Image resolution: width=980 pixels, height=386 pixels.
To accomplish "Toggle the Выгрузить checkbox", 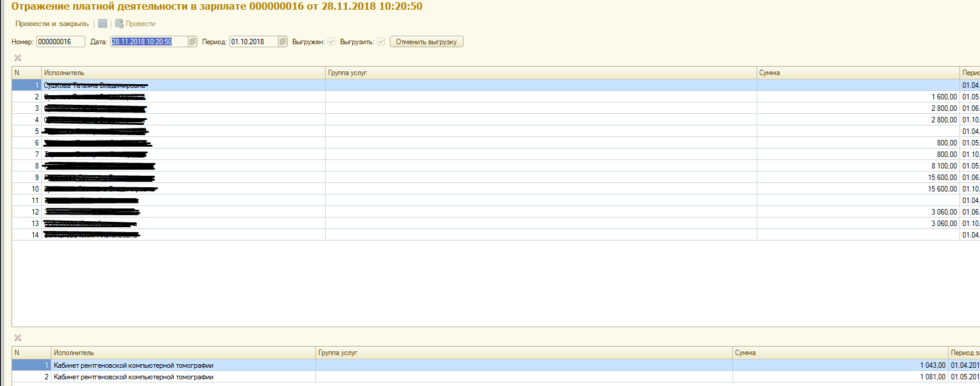I will tap(381, 42).
